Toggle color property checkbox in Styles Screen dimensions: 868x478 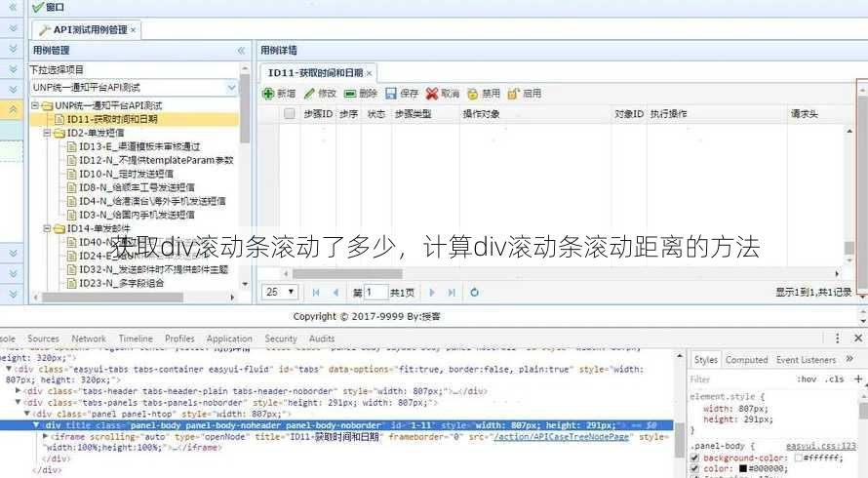tap(694, 468)
